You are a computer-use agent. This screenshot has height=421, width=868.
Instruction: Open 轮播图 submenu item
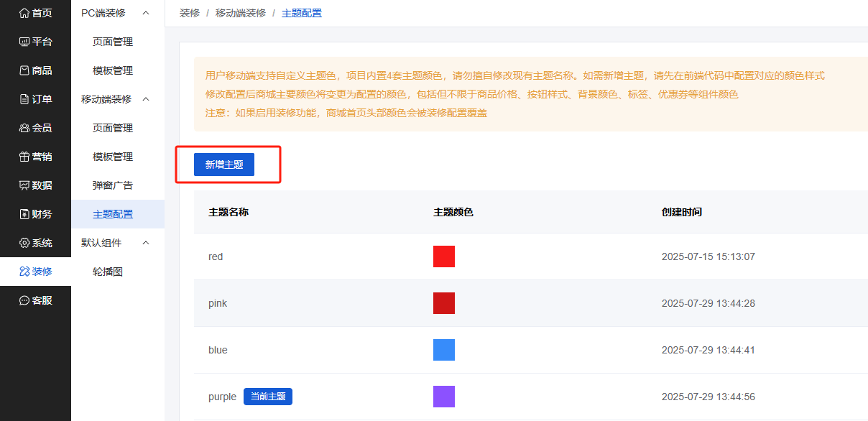pyautogui.click(x=108, y=272)
